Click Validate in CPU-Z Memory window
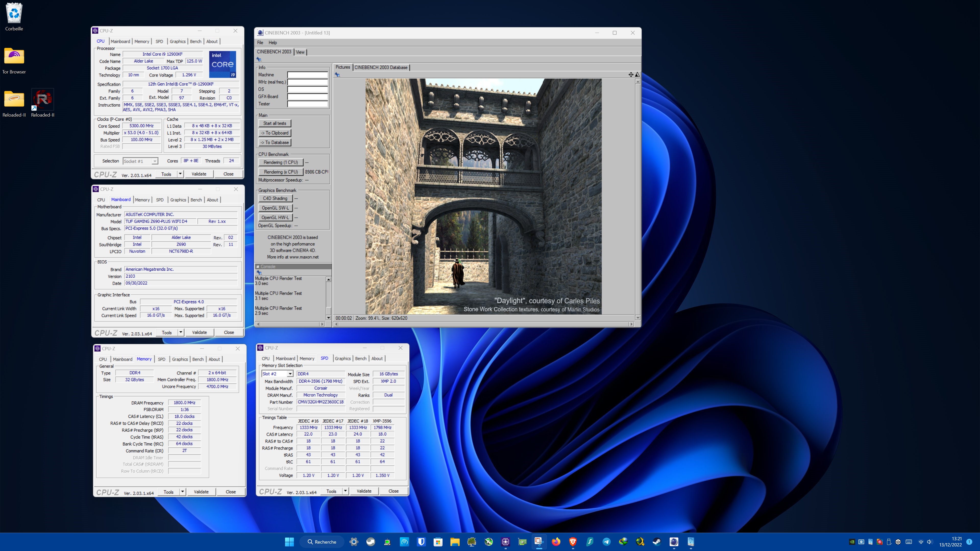The width and height of the screenshot is (980, 551). (x=201, y=492)
